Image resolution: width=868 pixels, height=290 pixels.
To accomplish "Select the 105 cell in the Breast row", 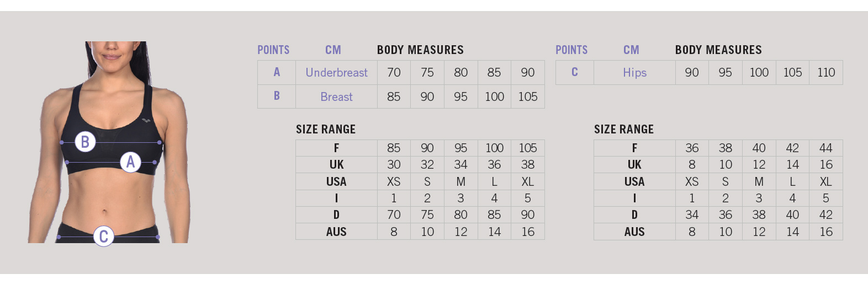I will click(528, 96).
